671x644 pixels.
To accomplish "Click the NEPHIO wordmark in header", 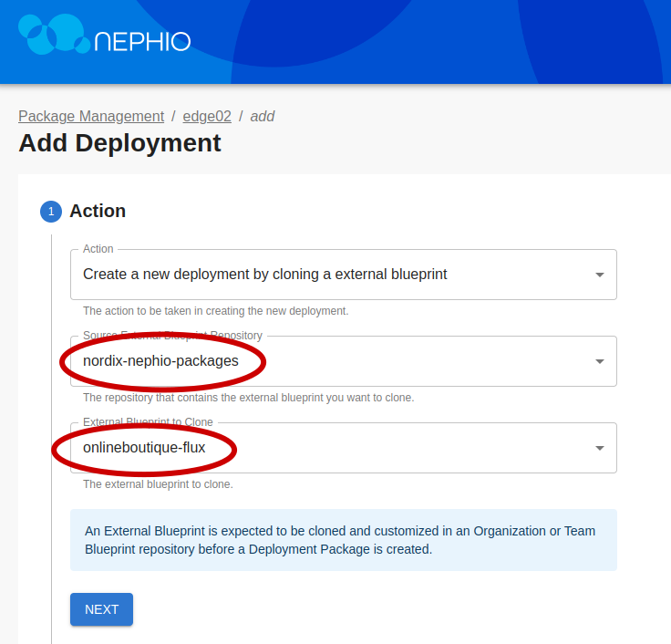I will 143,42.
